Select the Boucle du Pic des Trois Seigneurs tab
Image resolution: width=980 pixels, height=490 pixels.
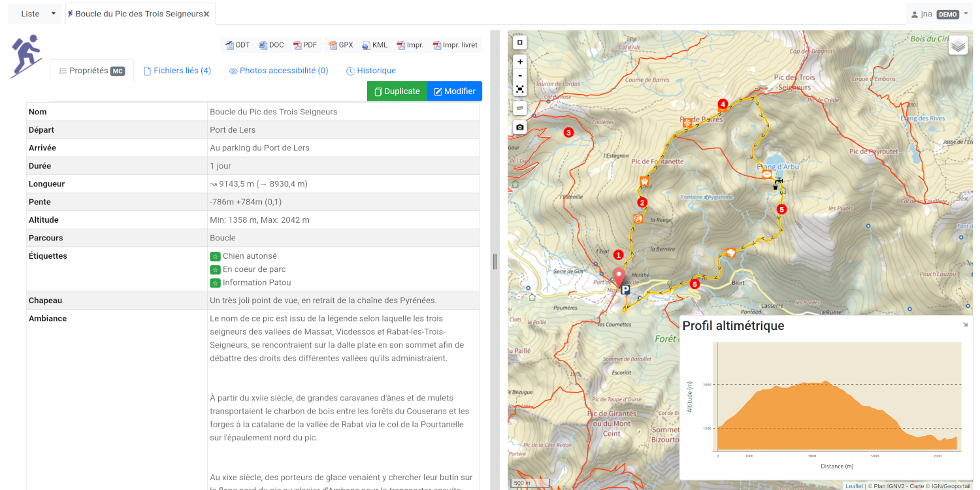(139, 14)
